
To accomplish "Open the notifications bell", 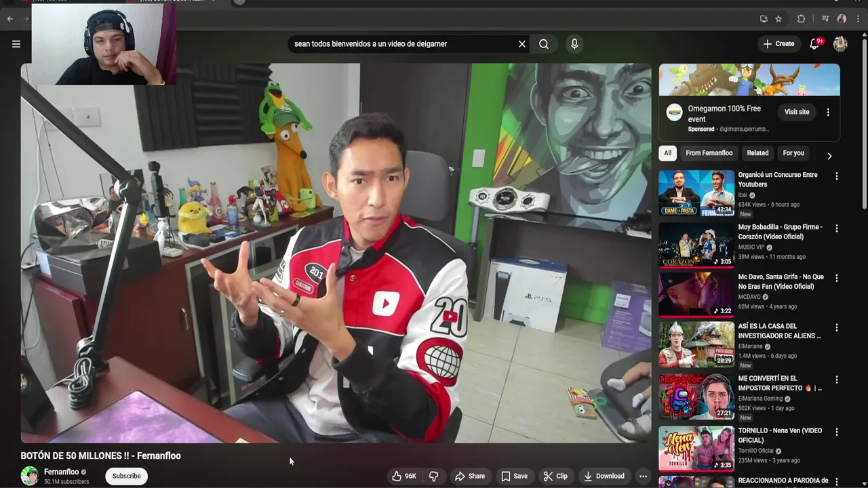I will click(x=814, y=44).
